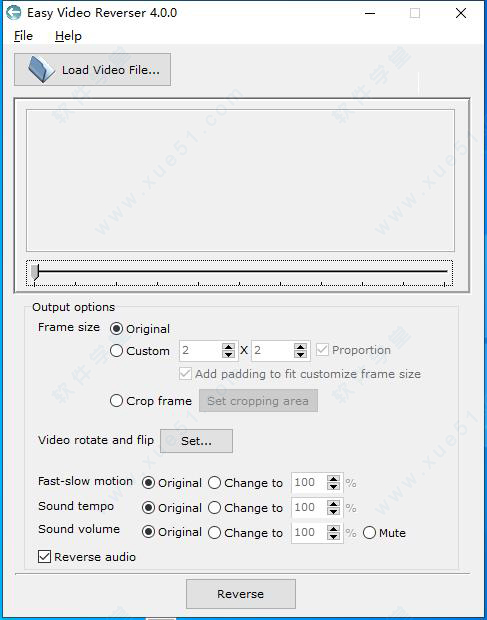Click Fast-slow motion percentage field
487x620 pixels.
(310, 482)
